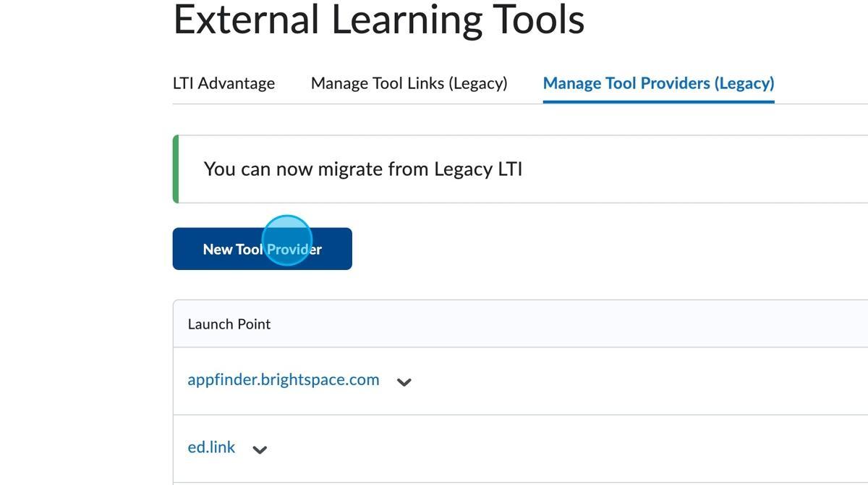Image resolution: width=868 pixels, height=485 pixels.
Task: Click the External Learning Tools page heading
Action: tap(378, 20)
